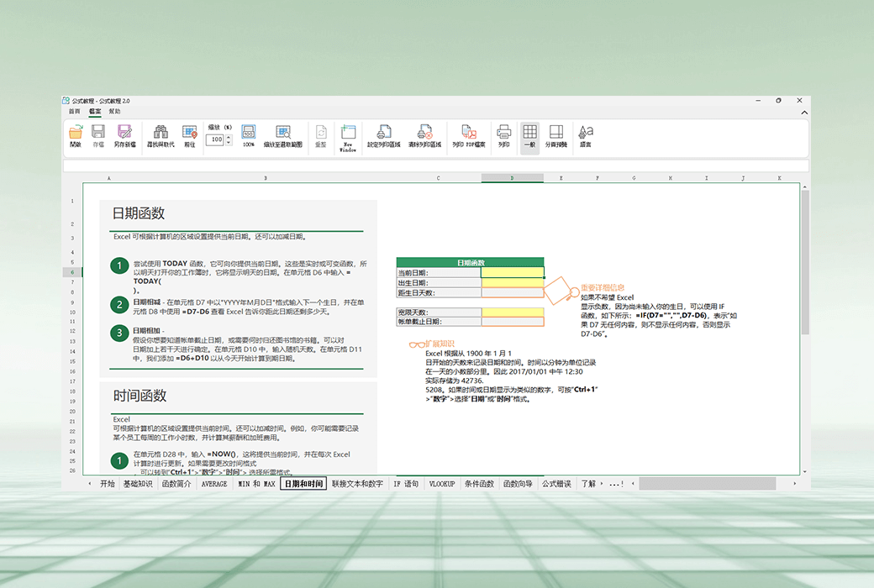Viewport: 874px width, 588px height.
Task: Collapse the ribbon with the chevron arrow
Action: click(804, 113)
